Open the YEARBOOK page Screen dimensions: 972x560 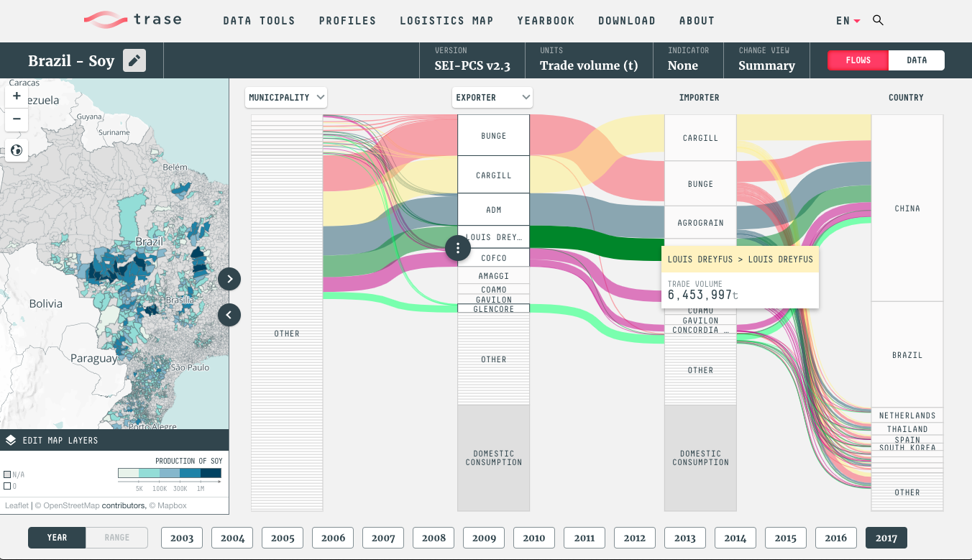(x=546, y=21)
